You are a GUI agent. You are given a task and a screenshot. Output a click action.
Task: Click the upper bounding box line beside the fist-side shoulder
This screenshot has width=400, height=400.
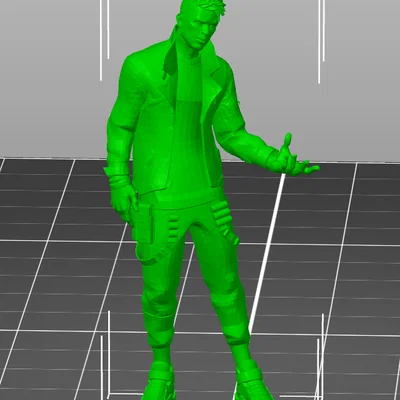tap(101, 40)
